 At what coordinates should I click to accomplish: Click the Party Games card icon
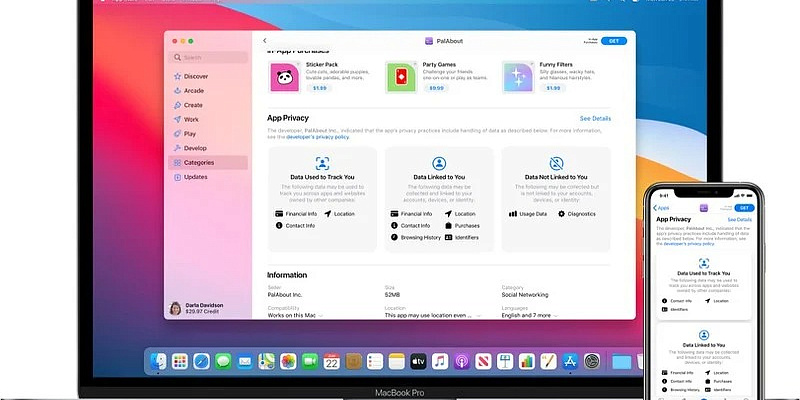click(x=401, y=77)
